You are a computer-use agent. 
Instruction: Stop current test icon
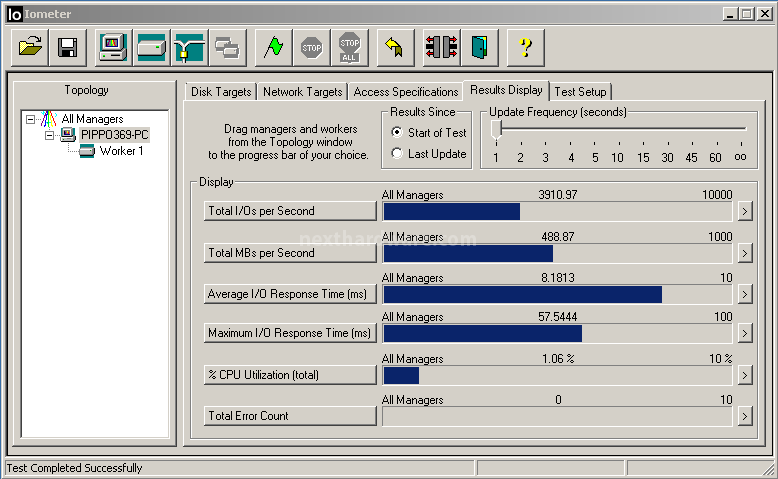(312, 48)
